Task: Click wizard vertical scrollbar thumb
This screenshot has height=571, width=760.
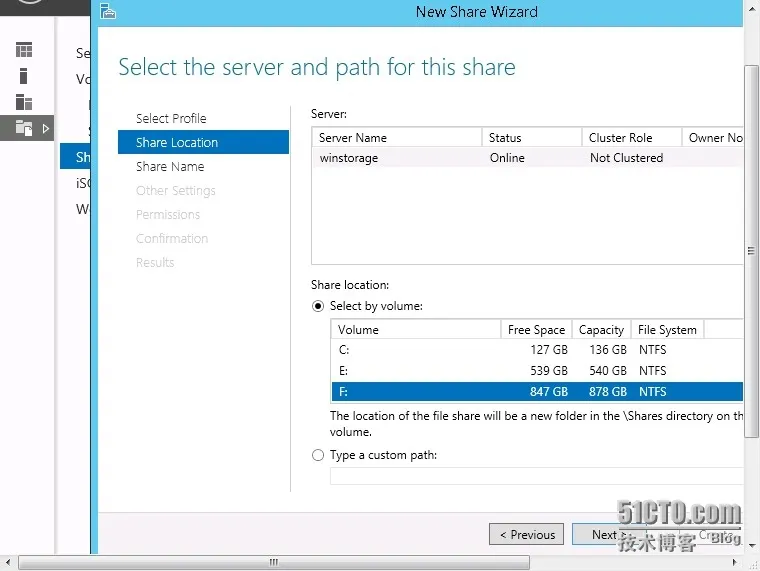Action: [x=751, y=251]
